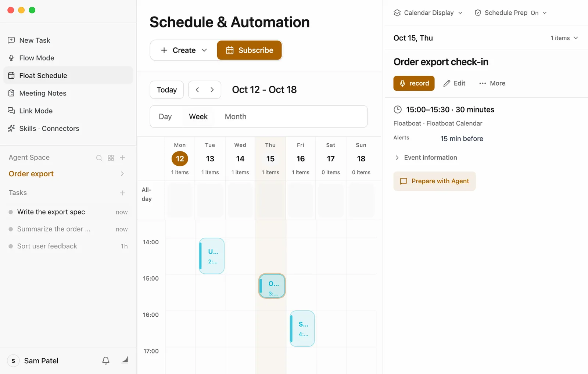This screenshot has height=374, width=588.
Task: Open notifications bell
Action: (106, 361)
